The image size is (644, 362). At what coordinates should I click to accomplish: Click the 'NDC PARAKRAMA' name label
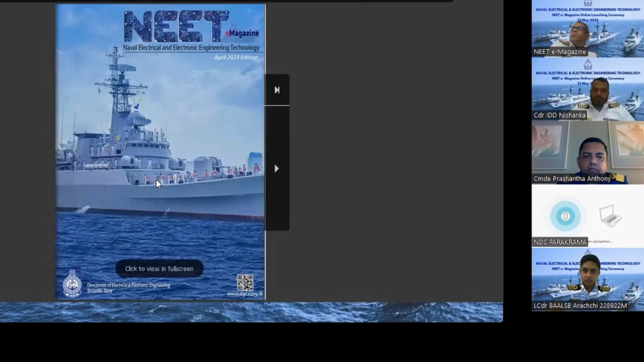tap(560, 242)
